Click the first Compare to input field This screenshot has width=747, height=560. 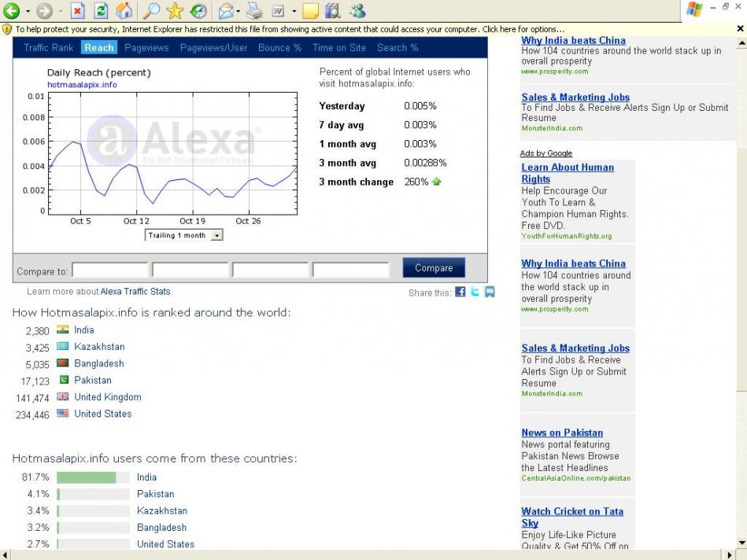110,270
